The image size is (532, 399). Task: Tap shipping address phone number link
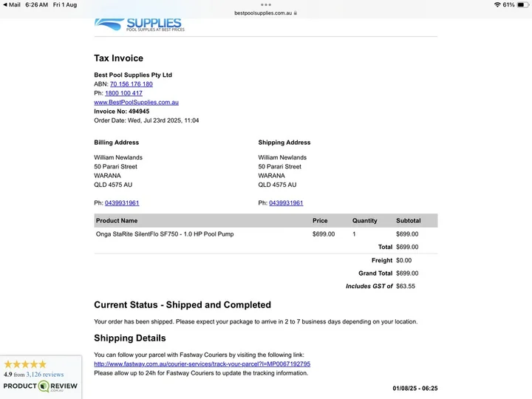[x=286, y=203]
